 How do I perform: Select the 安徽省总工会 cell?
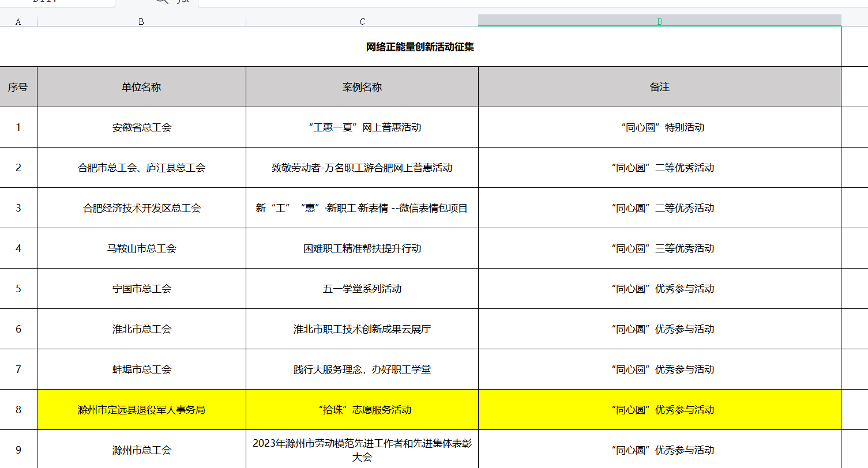(x=141, y=127)
